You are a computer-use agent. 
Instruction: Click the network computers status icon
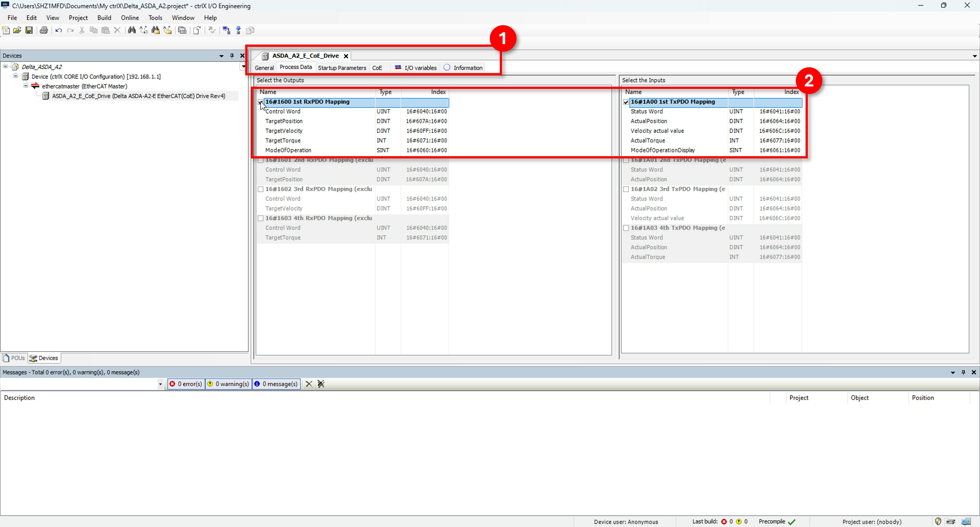966,522
